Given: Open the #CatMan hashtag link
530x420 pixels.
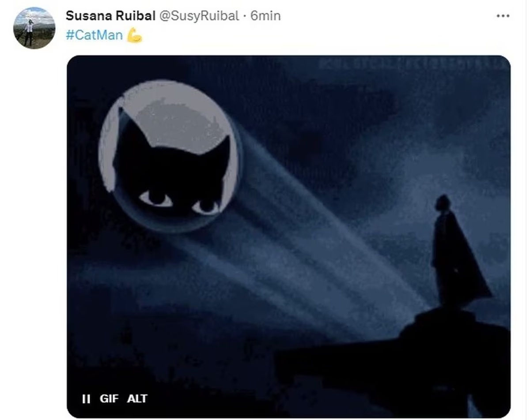Looking at the screenshot, I should [x=94, y=35].
